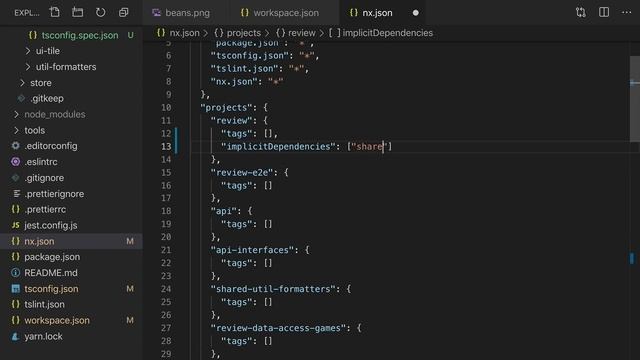Viewport: 640px width, 360px height.
Task: Expand the tools folder
Action: pyautogui.click(x=16, y=130)
